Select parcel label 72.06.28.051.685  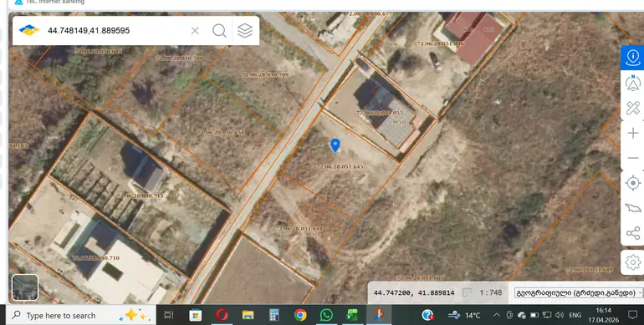tap(420, 278)
